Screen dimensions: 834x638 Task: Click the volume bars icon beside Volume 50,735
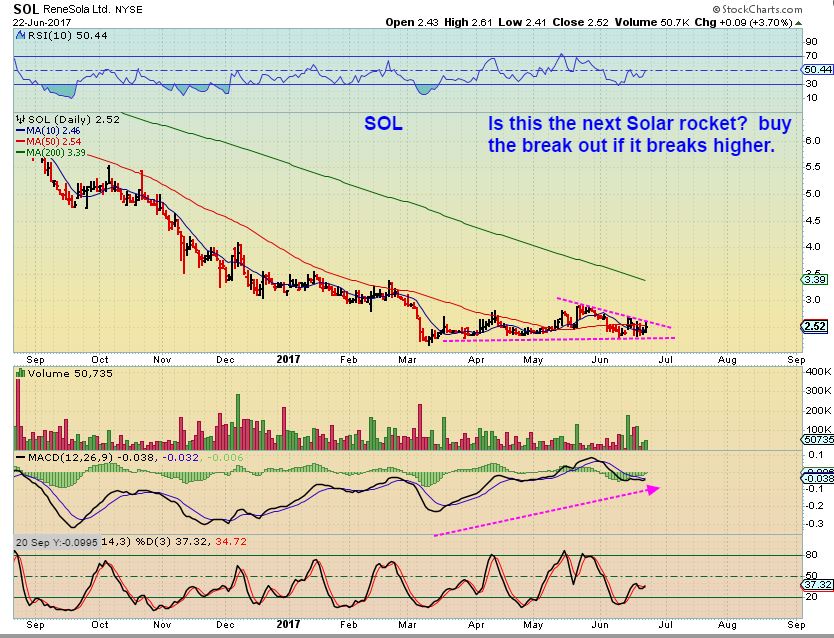[21, 373]
